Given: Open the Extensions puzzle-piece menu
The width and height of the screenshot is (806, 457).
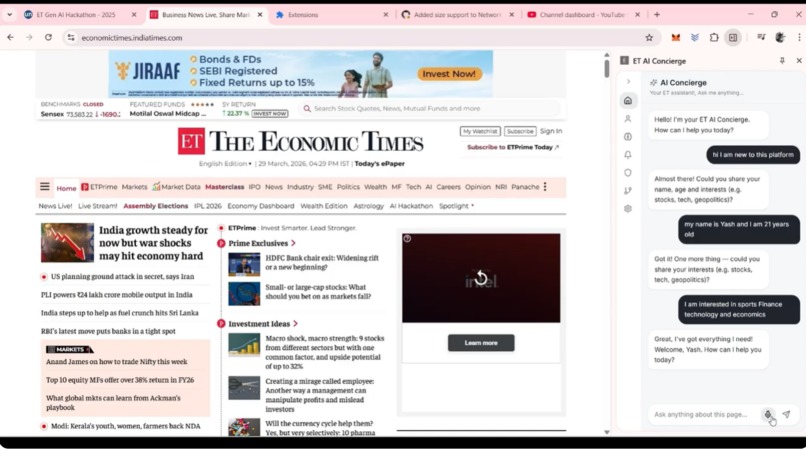Looking at the screenshot, I should click(x=714, y=38).
